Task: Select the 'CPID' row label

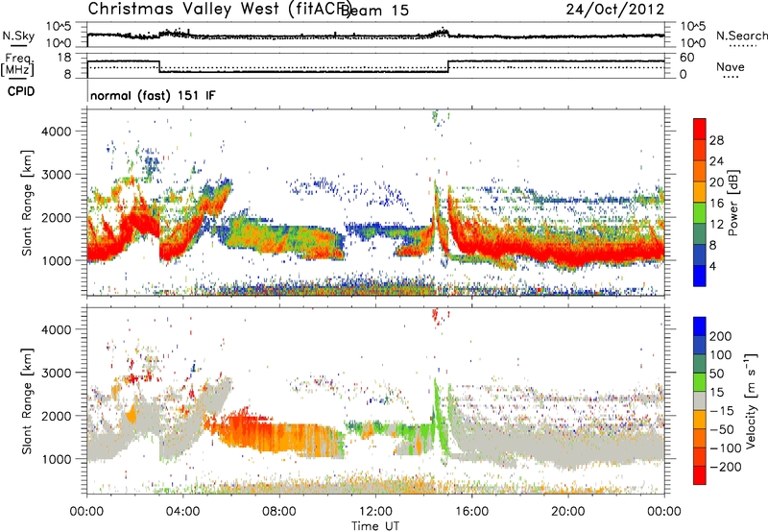Action: pyautogui.click(x=20, y=91)
